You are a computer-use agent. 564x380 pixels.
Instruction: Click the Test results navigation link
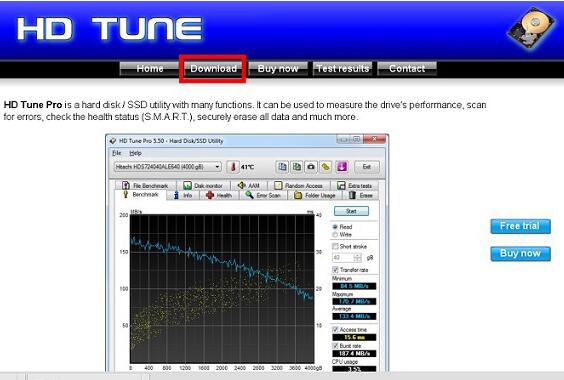(x=343, y=69)
